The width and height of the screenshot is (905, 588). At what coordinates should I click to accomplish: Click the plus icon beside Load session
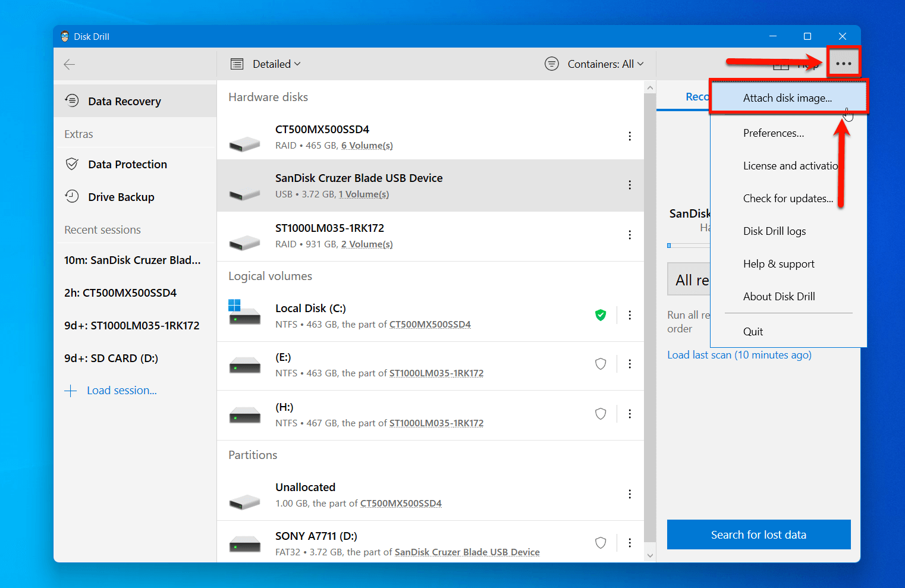click(71, 391)
